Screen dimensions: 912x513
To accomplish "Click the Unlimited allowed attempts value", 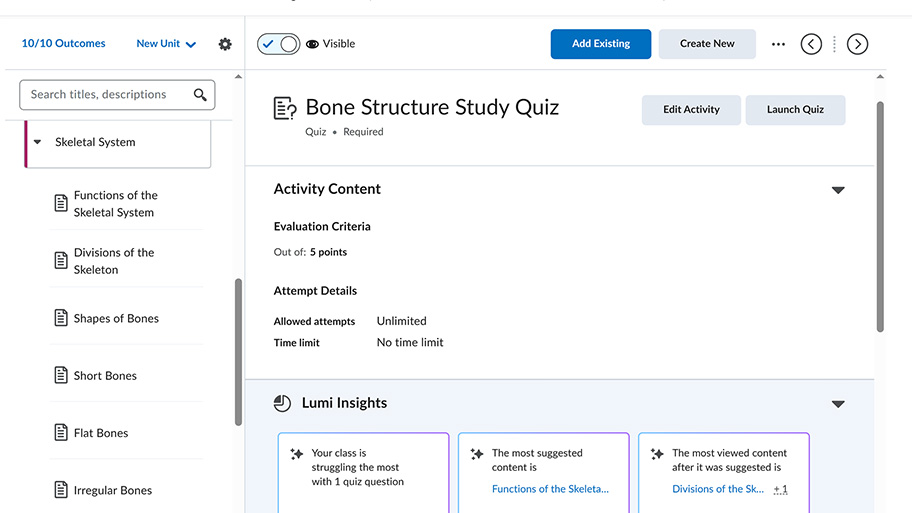I will click(x=401, y=321).
